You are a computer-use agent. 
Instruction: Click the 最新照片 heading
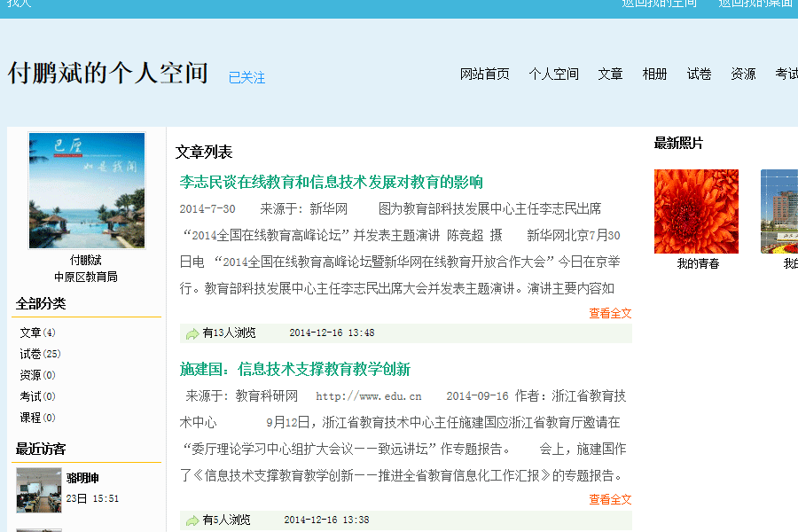(x=678, y=144)
